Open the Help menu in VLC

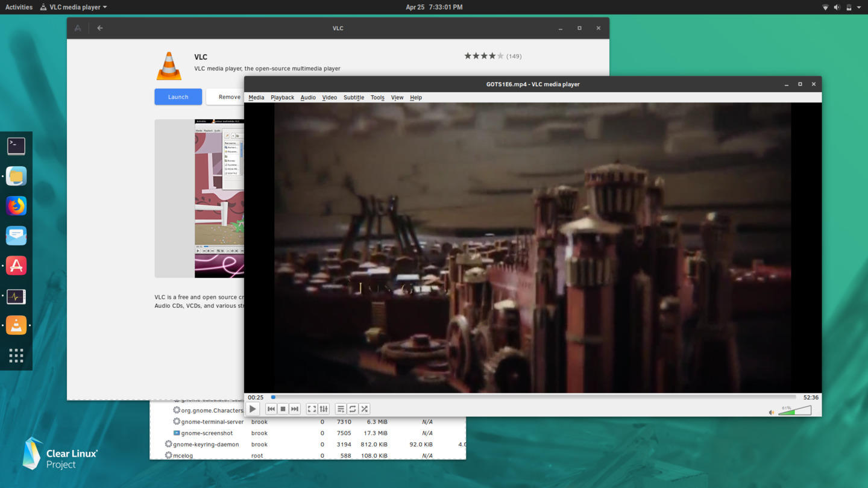pyautogui.click(x=416, y=98)
